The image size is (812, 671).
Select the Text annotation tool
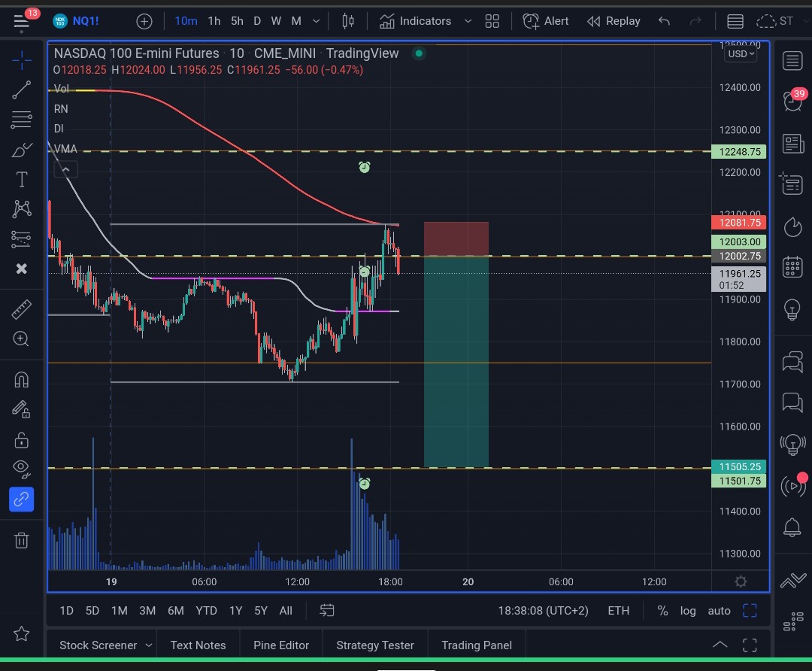(x=21, y=179)
